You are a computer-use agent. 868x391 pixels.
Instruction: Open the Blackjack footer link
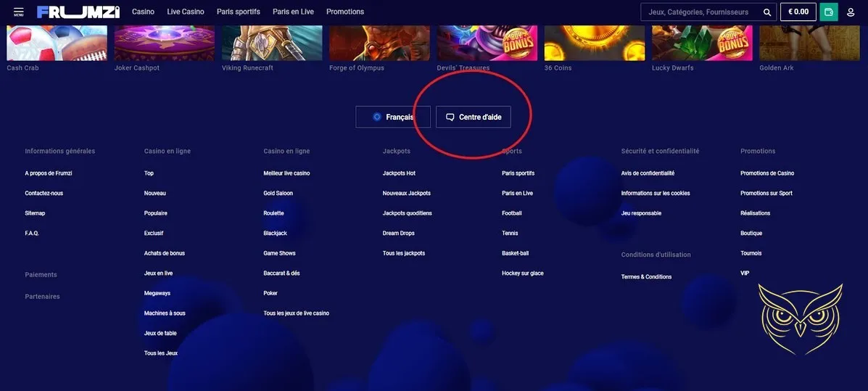coord(275,233)
